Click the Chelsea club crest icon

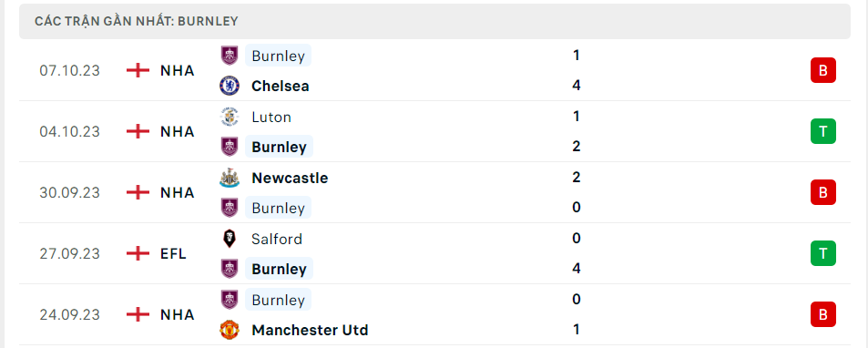230,86
